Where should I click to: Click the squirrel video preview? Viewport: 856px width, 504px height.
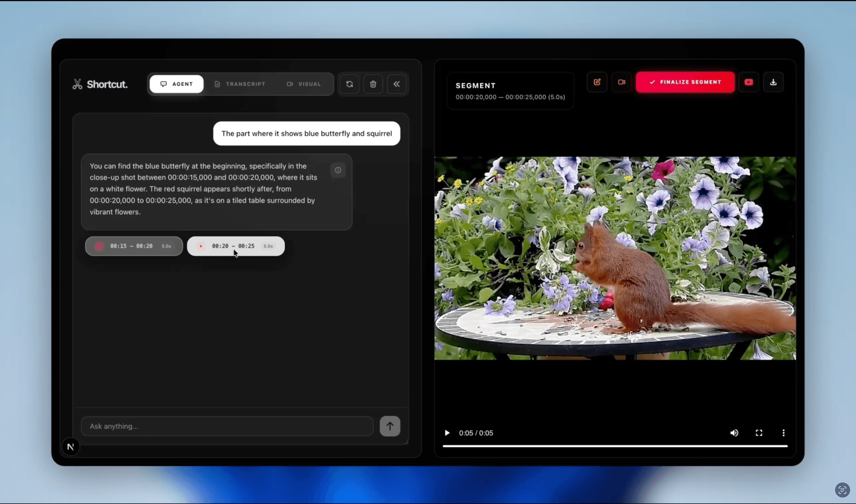[x=615, y=258]
